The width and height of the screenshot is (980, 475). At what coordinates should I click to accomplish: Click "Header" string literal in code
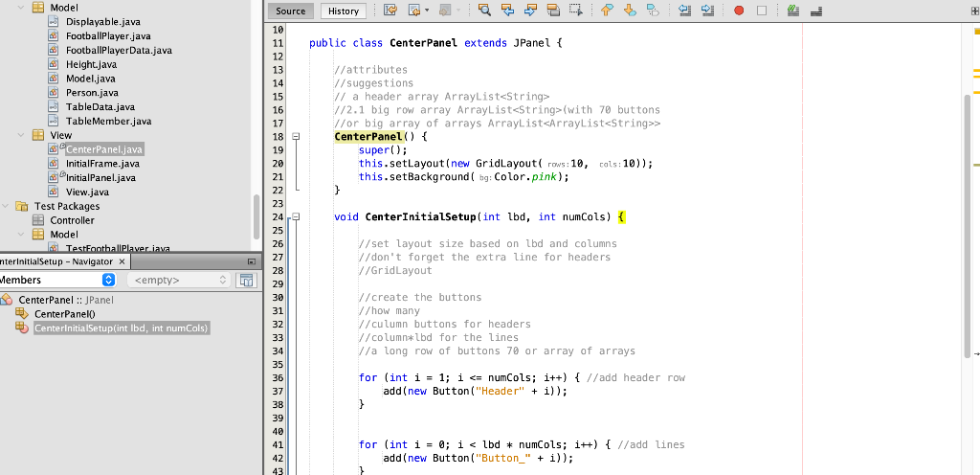[500, 392]
